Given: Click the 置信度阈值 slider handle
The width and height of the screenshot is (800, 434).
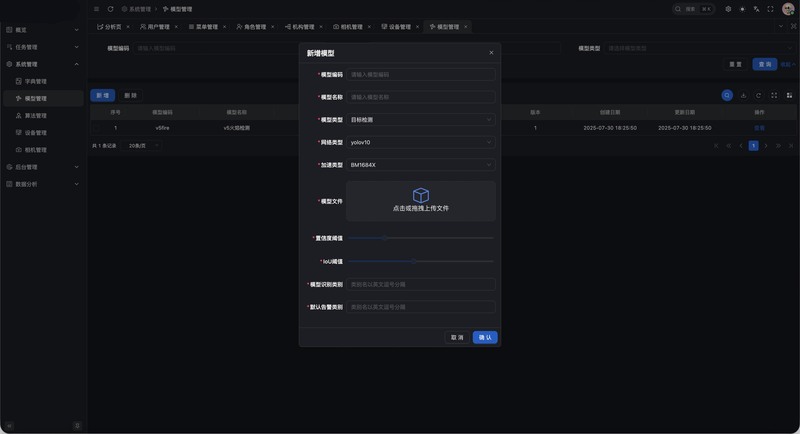Looking at the screenshot, I should pos(384,238).
